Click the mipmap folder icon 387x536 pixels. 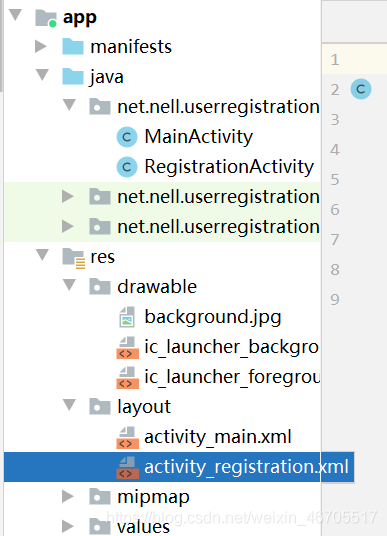(x=100, y=497)
